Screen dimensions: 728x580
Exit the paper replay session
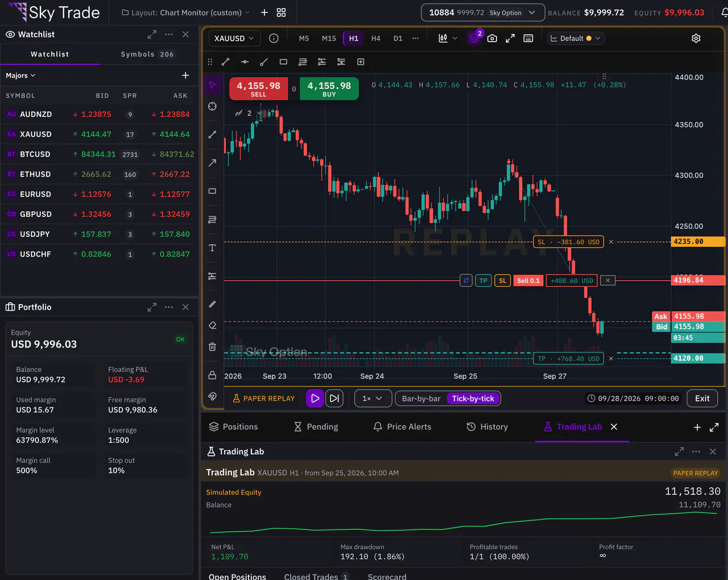[x=702, y=398]
